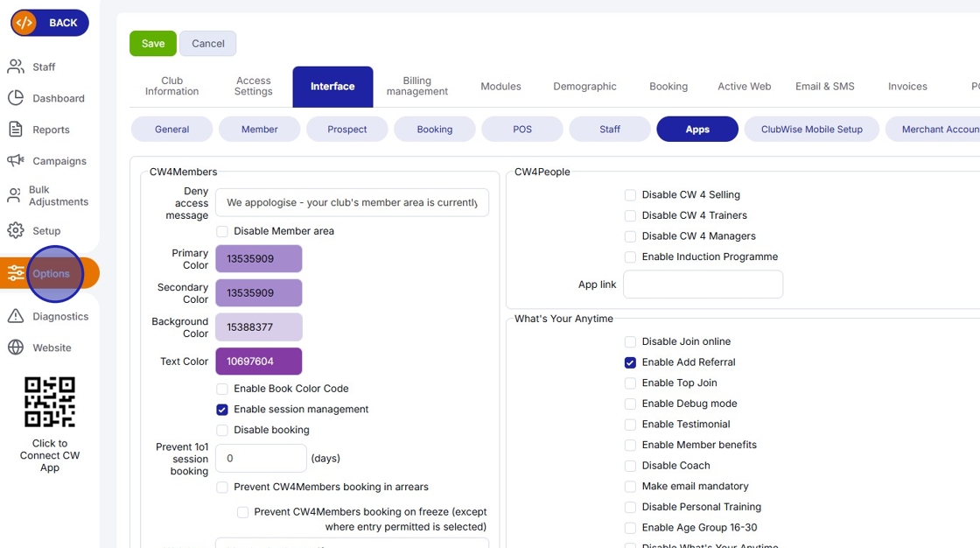Screen dimensions: 980x548
Task: Tick Disable CW 4 Selling checkbox
Action: [630, 195]
